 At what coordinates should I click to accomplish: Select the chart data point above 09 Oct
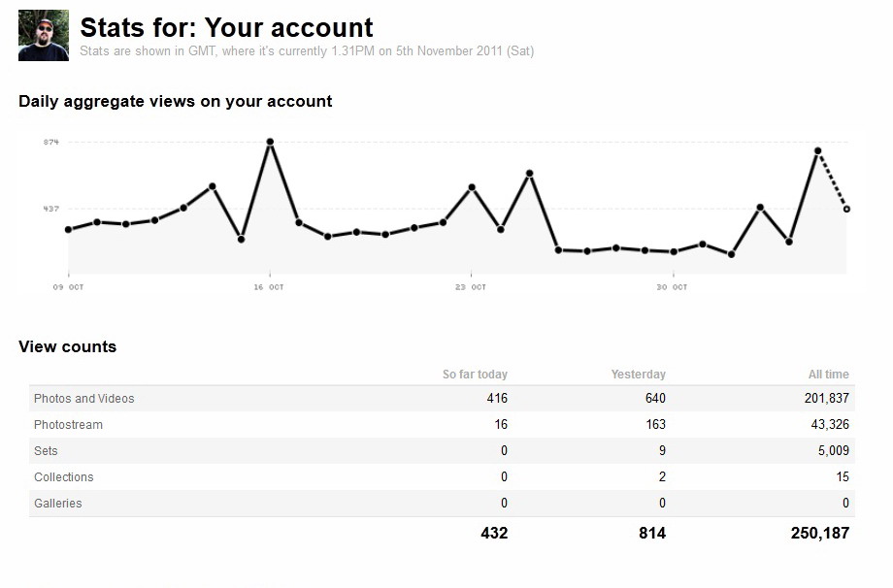[x=68, y=229]
